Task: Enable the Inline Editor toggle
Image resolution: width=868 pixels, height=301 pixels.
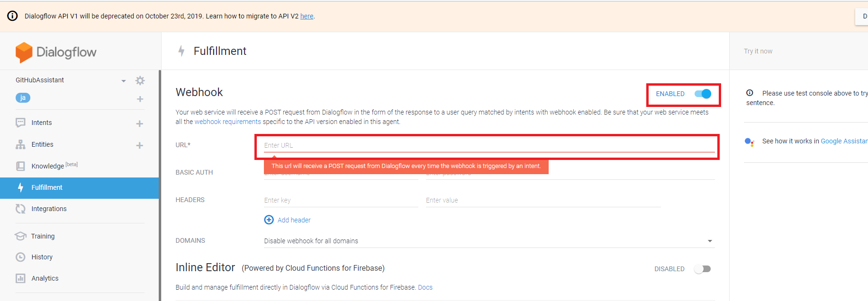Action: [702, 269]
